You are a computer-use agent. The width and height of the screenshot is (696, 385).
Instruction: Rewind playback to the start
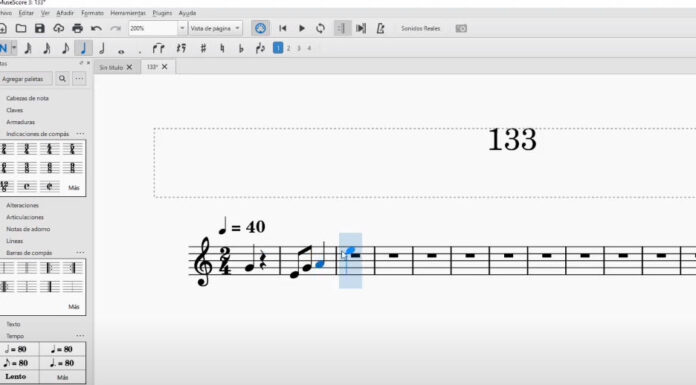point(282,28)
